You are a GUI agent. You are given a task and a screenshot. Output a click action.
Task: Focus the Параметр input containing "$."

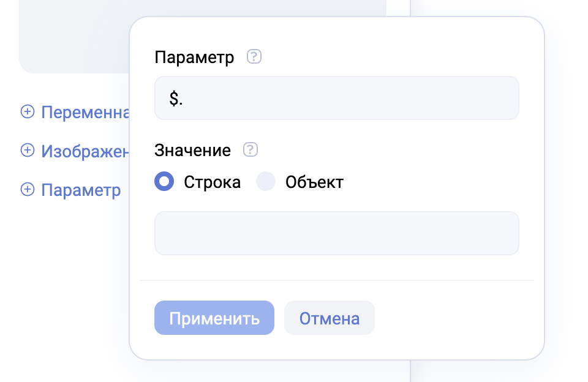point(336,98)
